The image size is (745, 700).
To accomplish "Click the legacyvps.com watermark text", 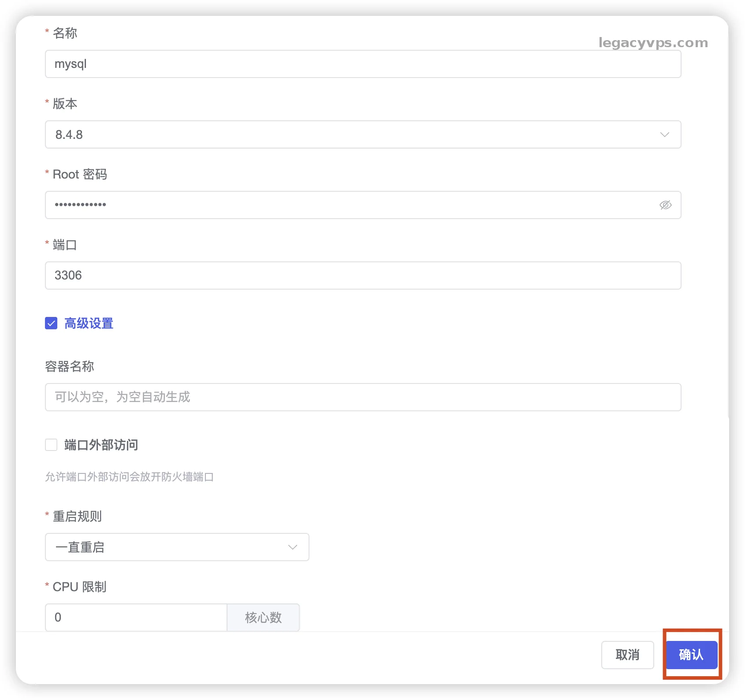I will coord(653,43).
